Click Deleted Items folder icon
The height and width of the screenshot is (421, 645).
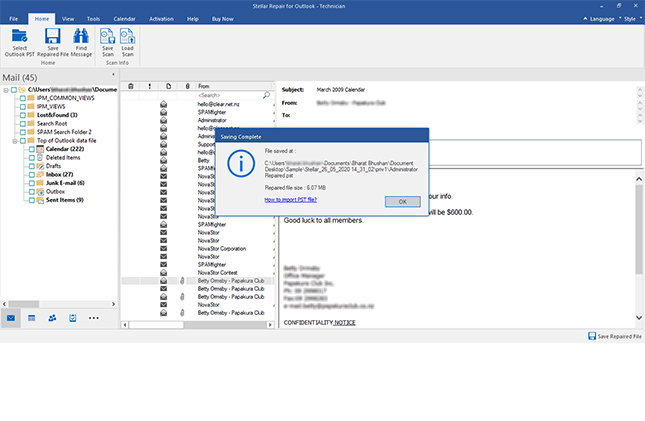[x=40, y=158]
